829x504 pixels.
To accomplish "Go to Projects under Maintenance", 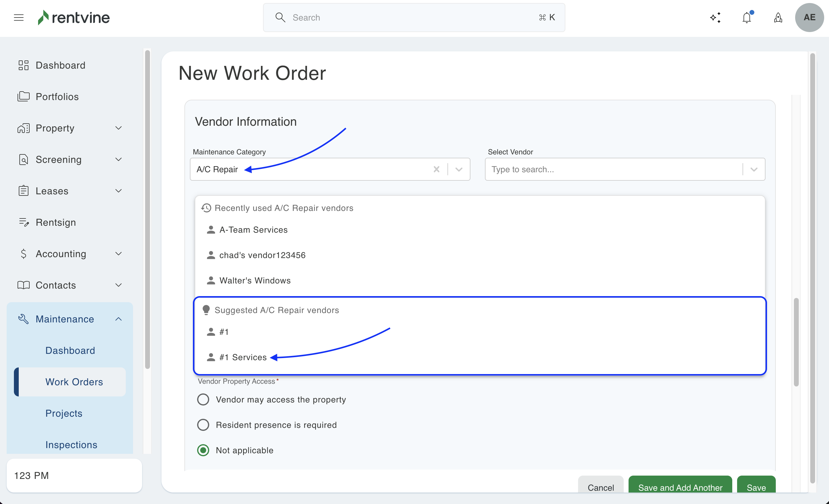I will pyautogui.click(x=64, y=413).
